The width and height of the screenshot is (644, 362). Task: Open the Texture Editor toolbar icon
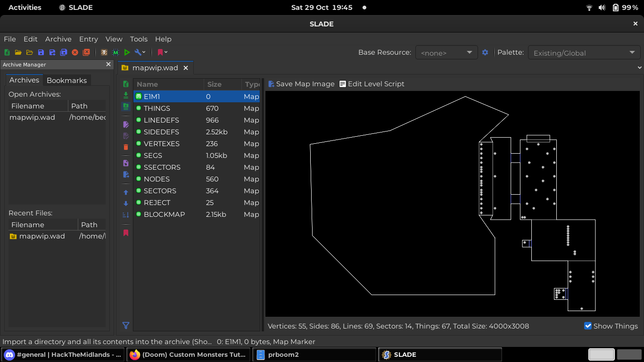(x=104, y=52)
